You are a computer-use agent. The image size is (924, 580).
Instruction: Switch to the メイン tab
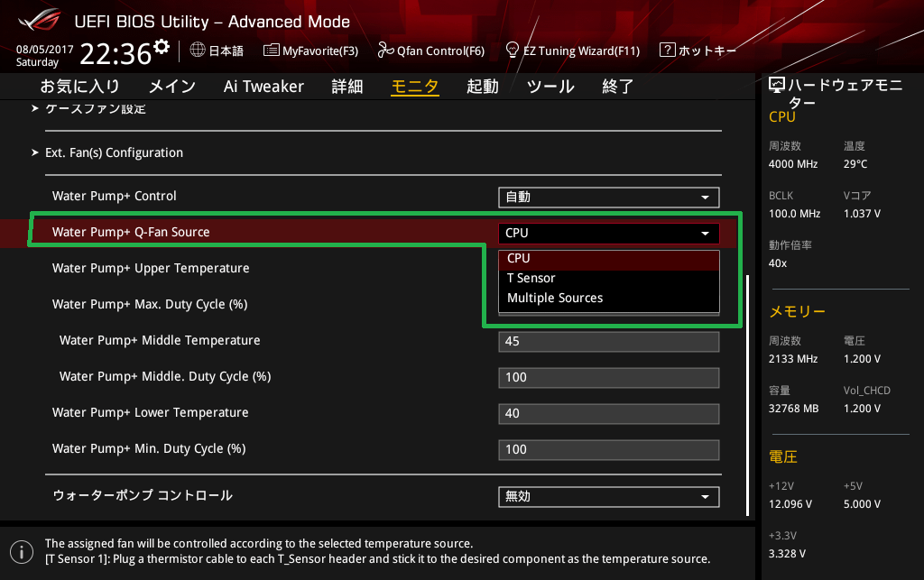[172, 87]
